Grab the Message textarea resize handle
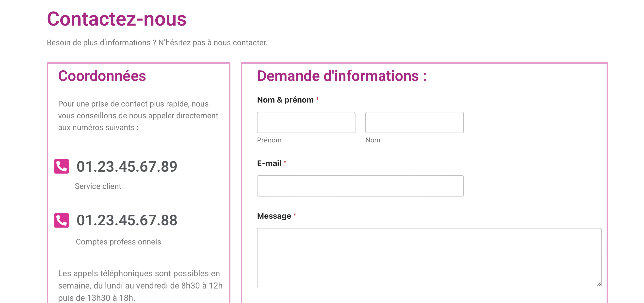 click(599, 284)
